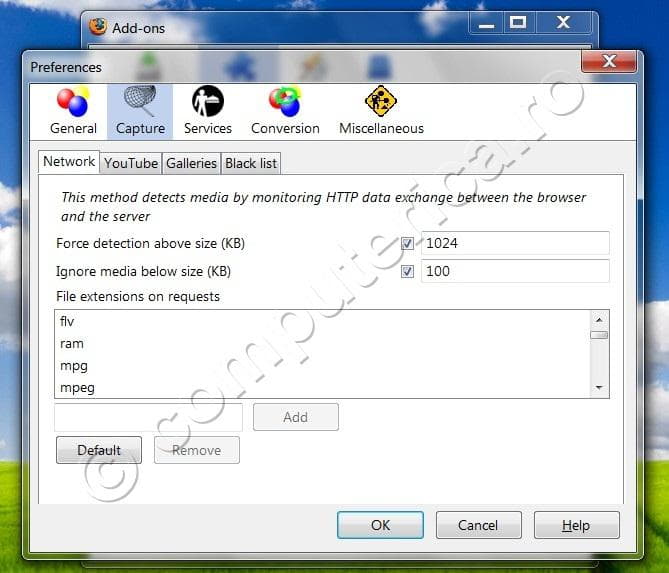Toggle Ignore media below size checkbox
Screen dimensions: 669x573
[x=407, y=271]
